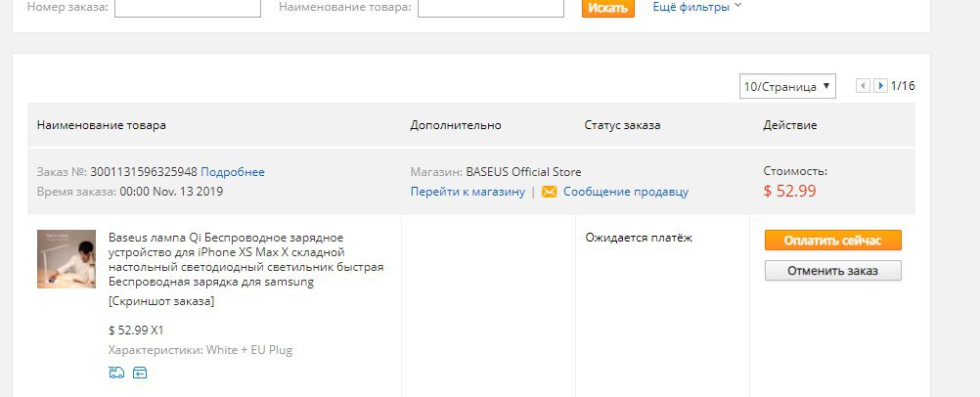Click the product name search field
Screen dimensions: 980x397
491,8
